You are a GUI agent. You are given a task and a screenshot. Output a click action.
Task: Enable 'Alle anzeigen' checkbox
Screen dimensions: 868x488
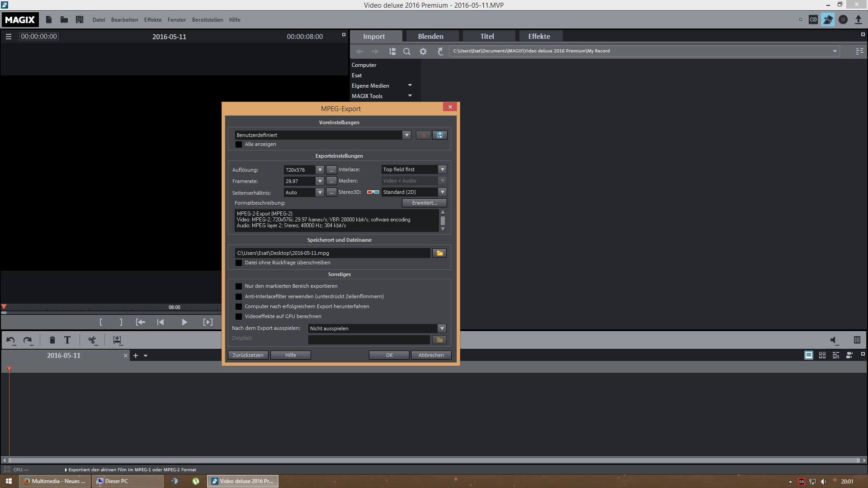click(x=239, y=145)
